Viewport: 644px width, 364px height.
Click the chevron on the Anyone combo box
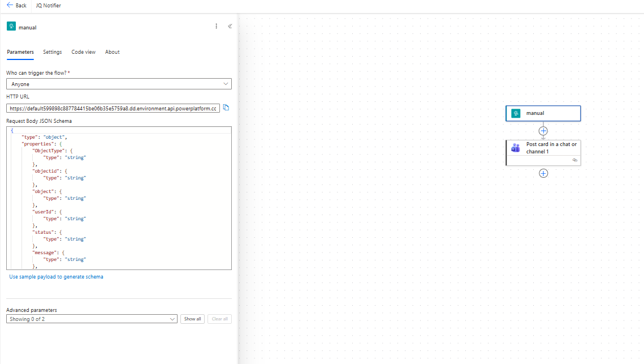point(226,84)
